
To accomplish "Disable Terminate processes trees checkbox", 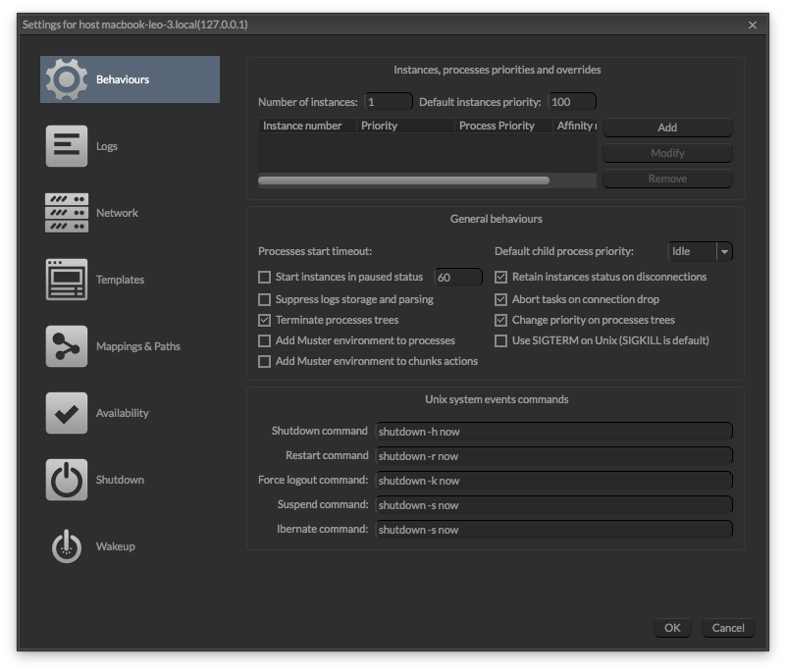I will [x=264, y=321].
